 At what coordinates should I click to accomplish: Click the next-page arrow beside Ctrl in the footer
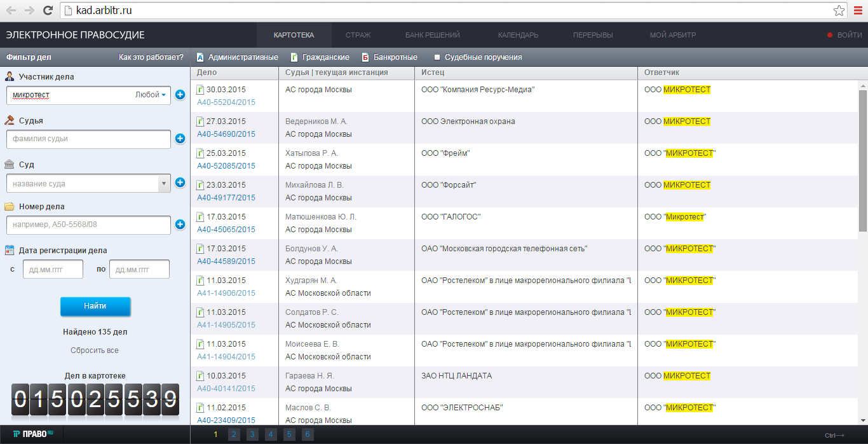(839, 435)
